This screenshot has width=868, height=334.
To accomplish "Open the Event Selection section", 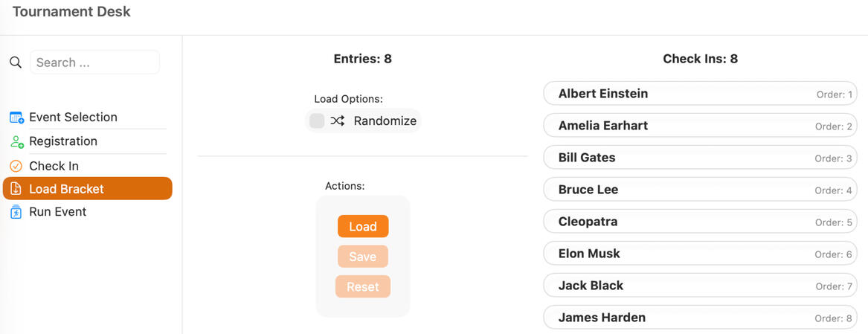I will point(73,118).
